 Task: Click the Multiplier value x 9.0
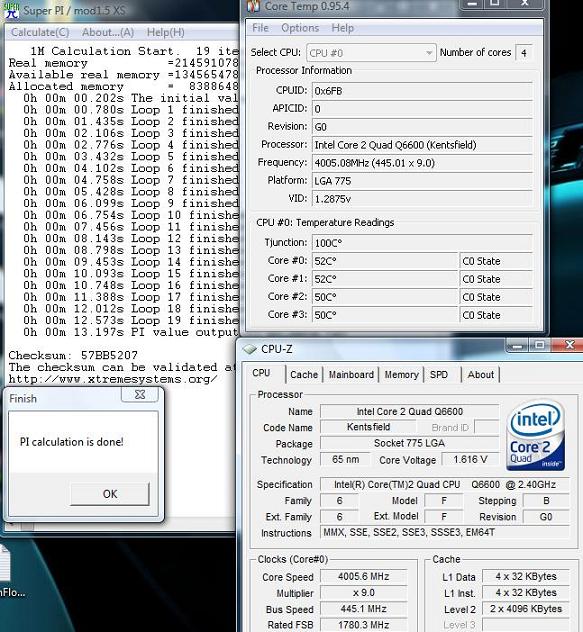click(364, 592)
